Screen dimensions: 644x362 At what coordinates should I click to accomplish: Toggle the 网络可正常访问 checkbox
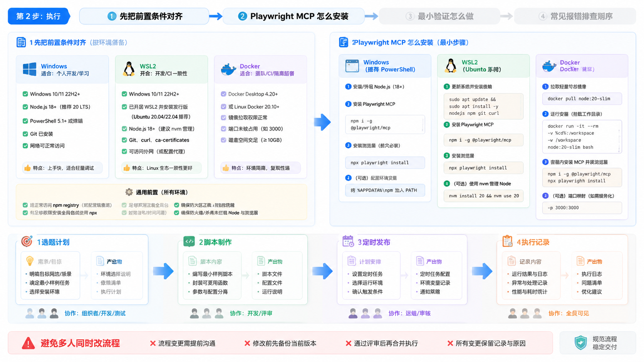tap(25, 146)
